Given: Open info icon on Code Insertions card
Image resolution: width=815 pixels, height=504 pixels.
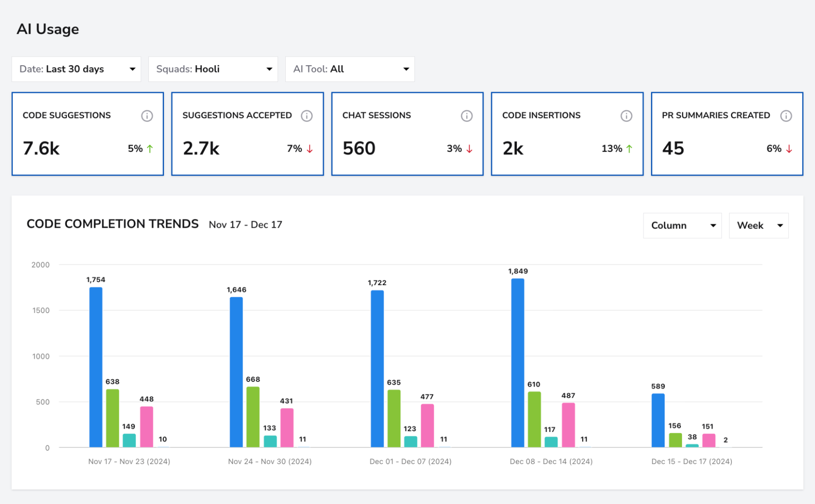Looking at the screenshot, I should pyautogui.click(x=626, y=116).
